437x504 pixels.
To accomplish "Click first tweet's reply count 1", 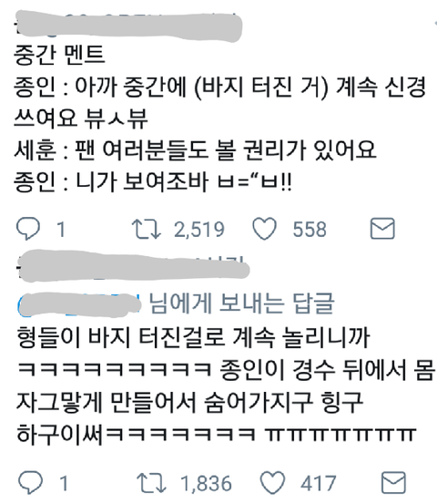I will point(61,230).
